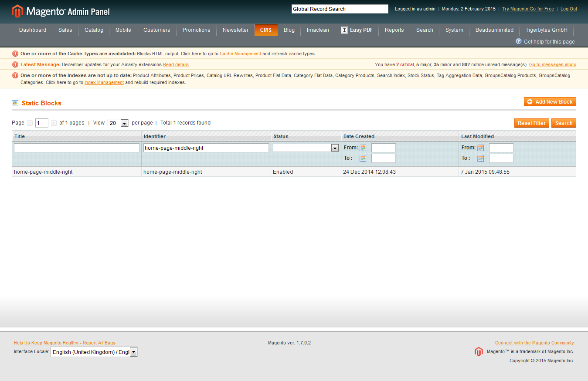Screen dimensions: 588x381
Task: Open the Mobile menu
Action: pos(123,30)
